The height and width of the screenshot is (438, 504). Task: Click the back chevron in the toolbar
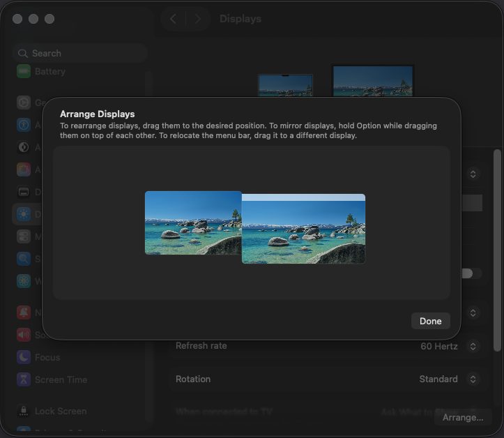(174, 19)
